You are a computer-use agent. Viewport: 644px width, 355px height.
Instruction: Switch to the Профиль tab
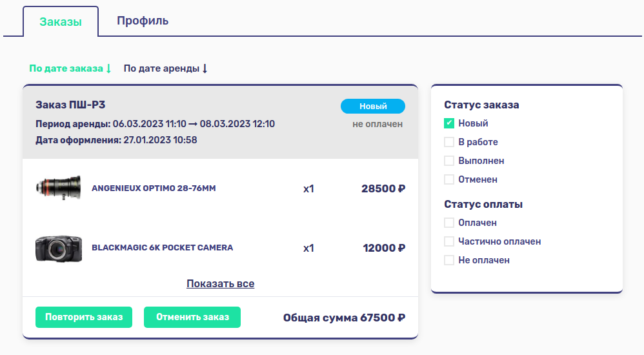(143, 21)
